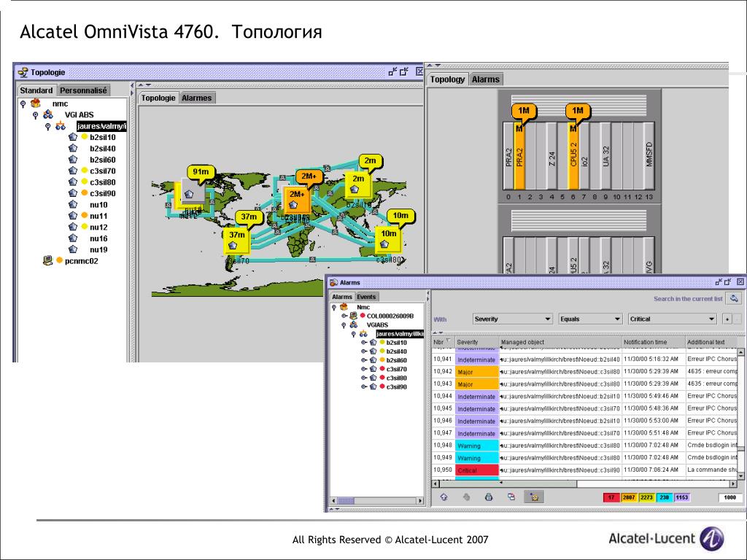747x560 pixels.
Task: Click the right arrow of the Alarms tree scrollbar
Action: tap(419, 500)
